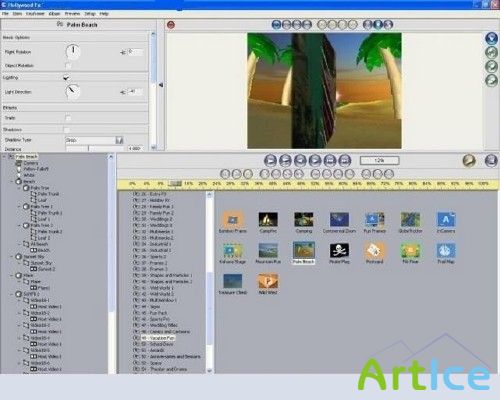Open the Keyframe menu
The image size is (500, 400).
(35, 14)
